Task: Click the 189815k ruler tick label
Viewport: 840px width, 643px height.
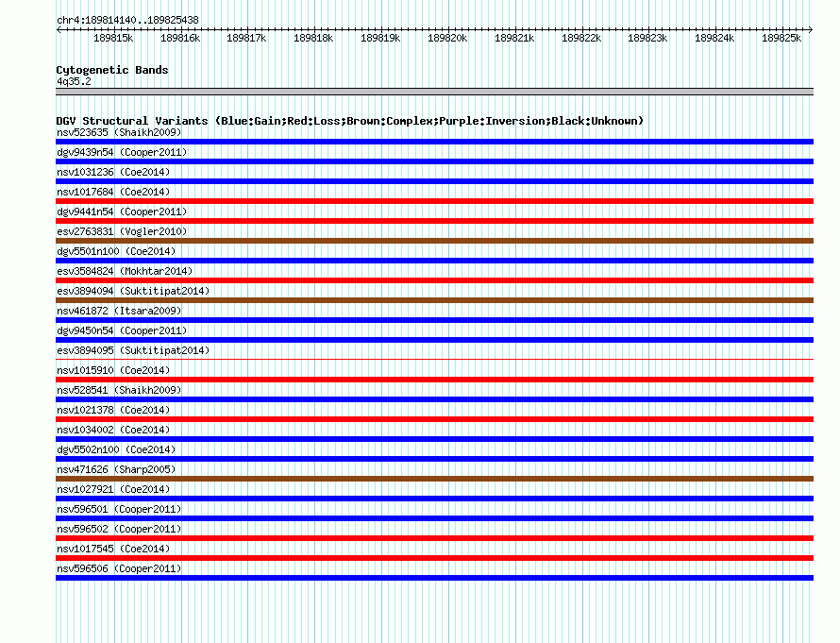Action: (x=113, y=38)
